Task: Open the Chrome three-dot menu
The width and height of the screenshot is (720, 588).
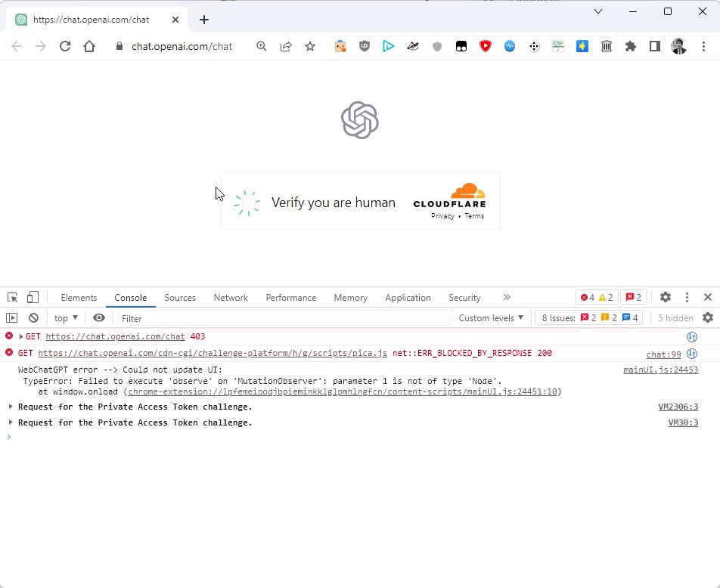Action: point(703,46)
